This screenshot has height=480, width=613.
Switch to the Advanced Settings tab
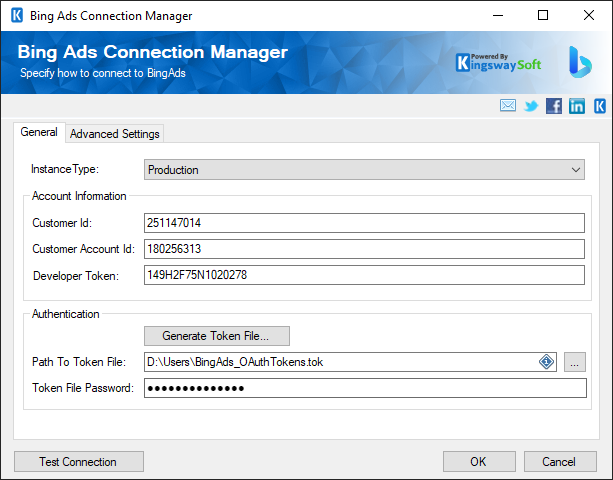[x=115, y=134]
